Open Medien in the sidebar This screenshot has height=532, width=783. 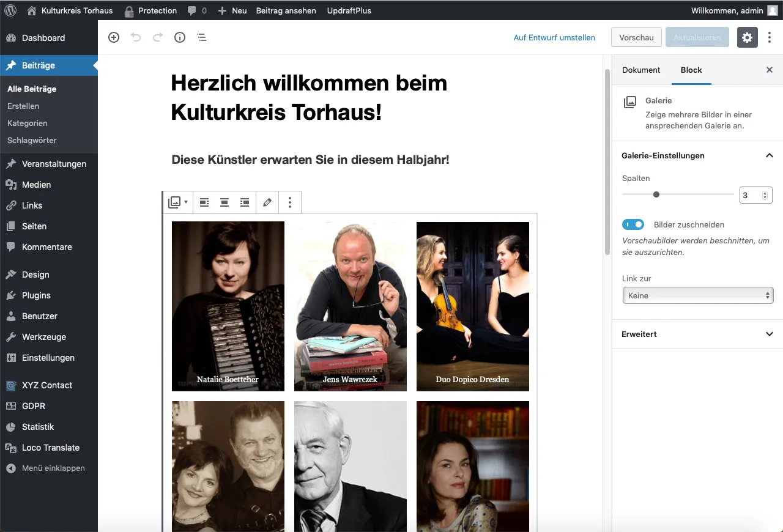click(49, 185)
